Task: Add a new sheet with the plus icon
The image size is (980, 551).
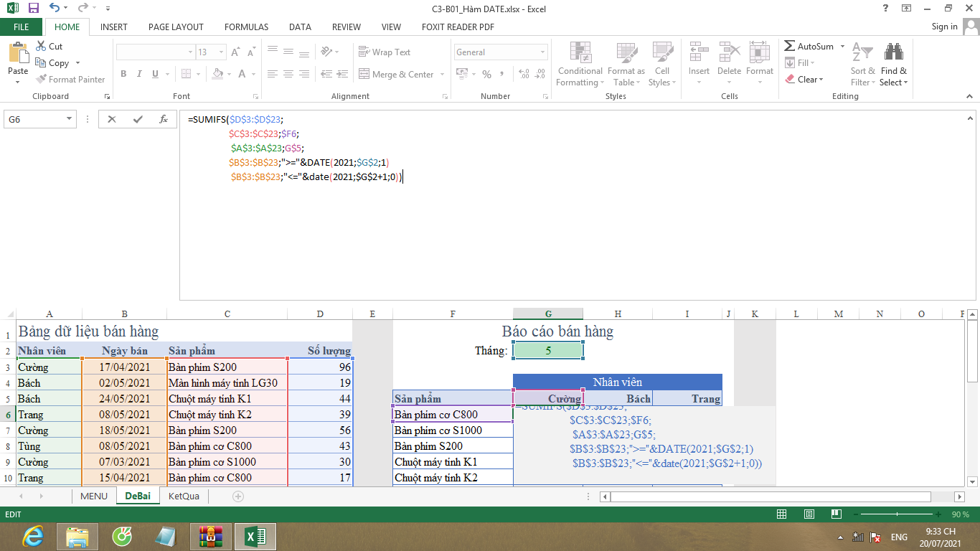Action: point(238,496)
